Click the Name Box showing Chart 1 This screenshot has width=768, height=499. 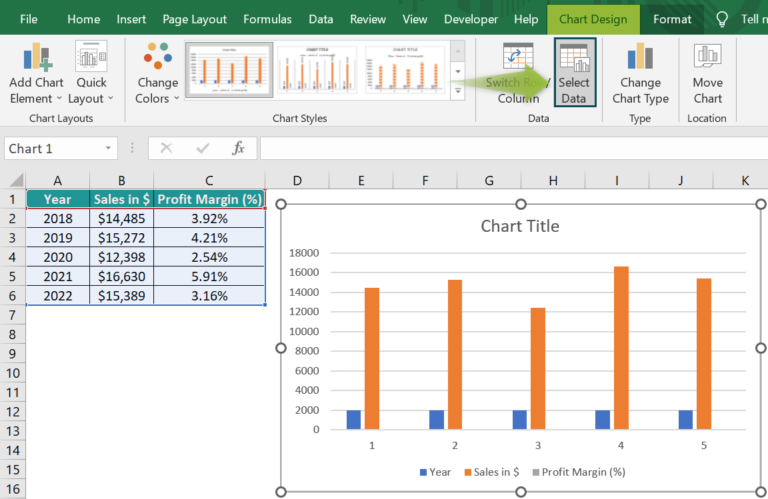(54, 148)
